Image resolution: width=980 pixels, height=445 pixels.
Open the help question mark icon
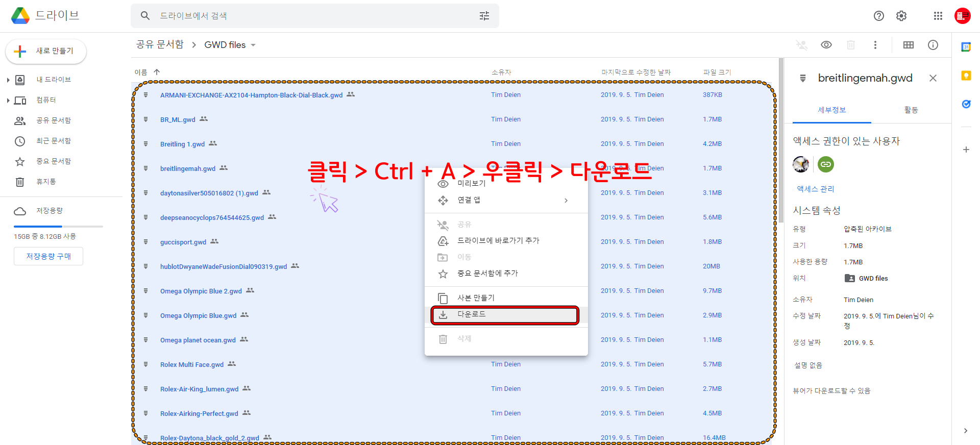coord(879,16)
